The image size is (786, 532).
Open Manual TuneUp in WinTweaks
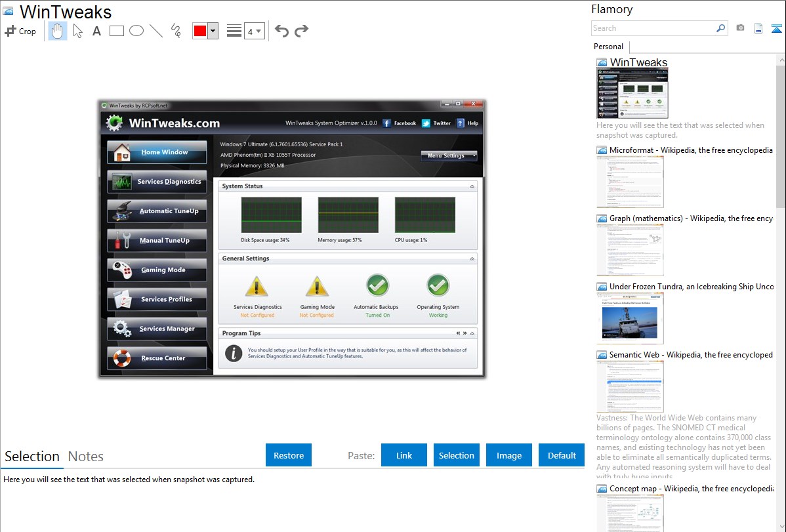pos(157,240)
